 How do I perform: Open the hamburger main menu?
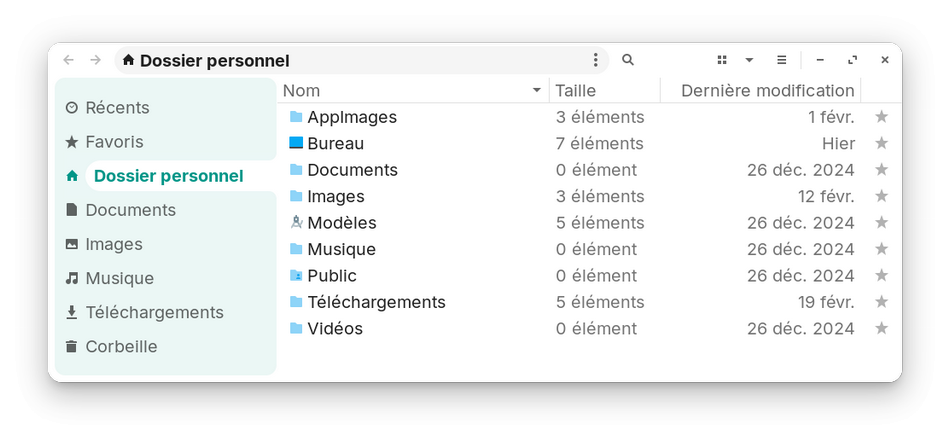782,60
